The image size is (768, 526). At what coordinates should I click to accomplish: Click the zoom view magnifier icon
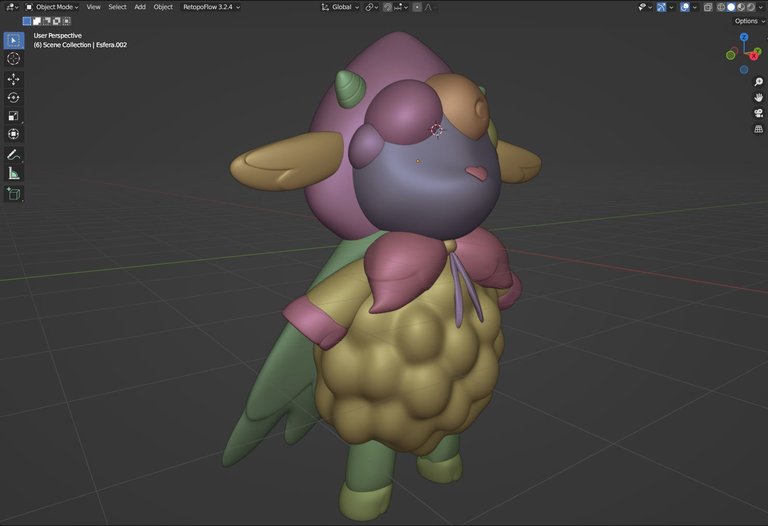758,82
